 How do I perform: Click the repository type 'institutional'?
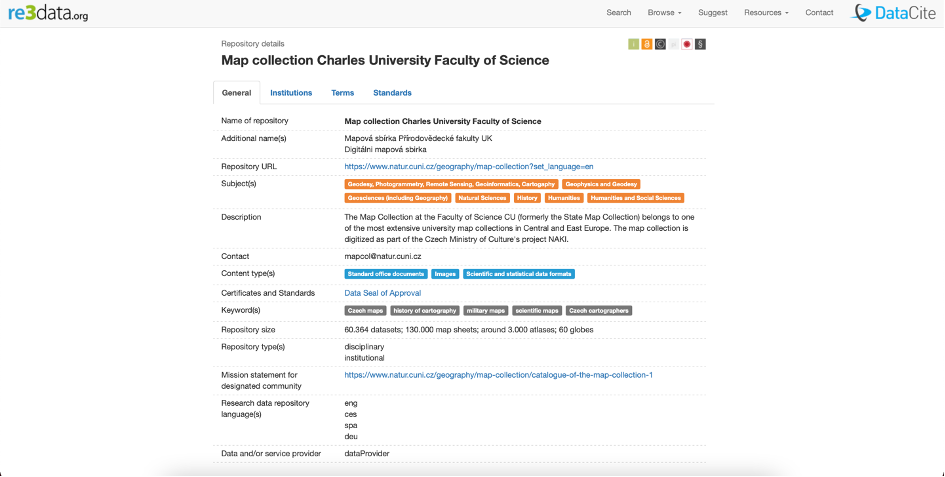pos(364,358)
